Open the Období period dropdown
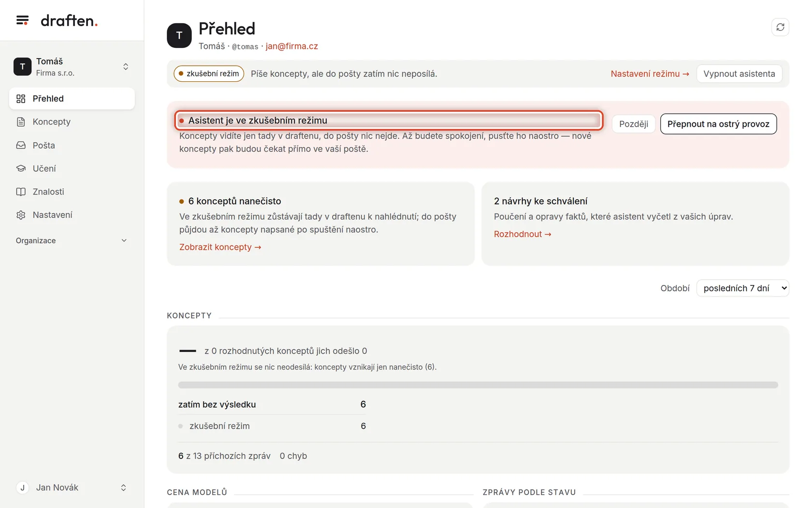Screen dimensions: 812x508 742,288
